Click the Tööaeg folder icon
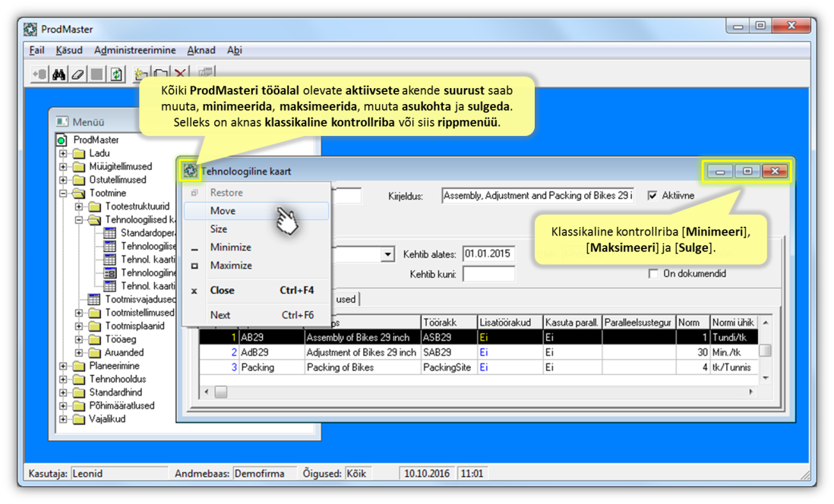834x504 pixels. point(95,339)
